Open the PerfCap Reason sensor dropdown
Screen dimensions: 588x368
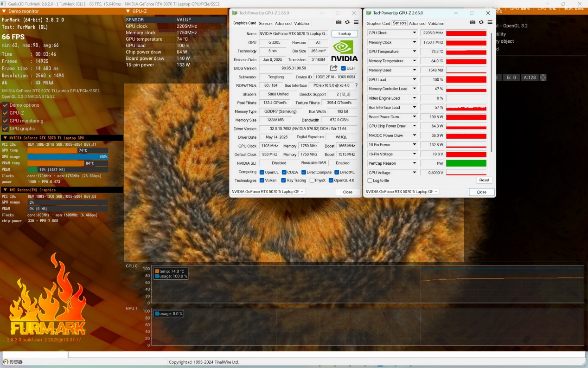pos(415,163)
